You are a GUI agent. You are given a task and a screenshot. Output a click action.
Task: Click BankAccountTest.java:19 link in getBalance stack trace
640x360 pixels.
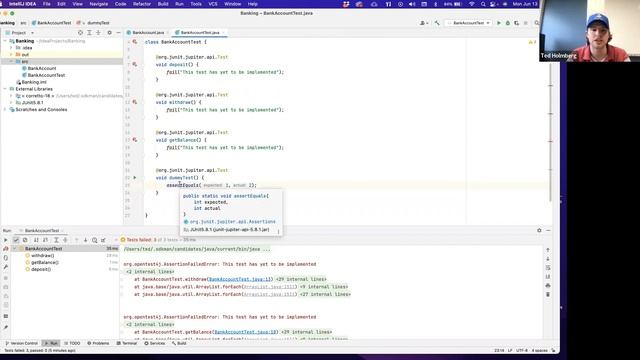pos(245,332)
